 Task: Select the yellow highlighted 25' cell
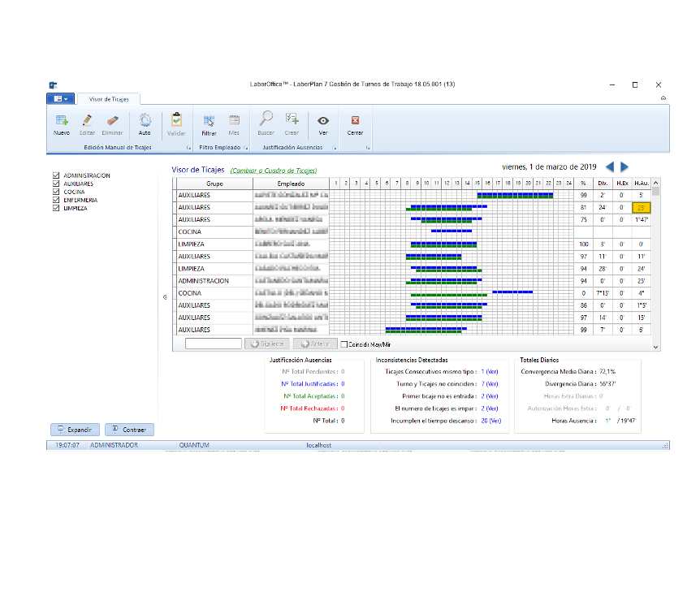[642, 208]
